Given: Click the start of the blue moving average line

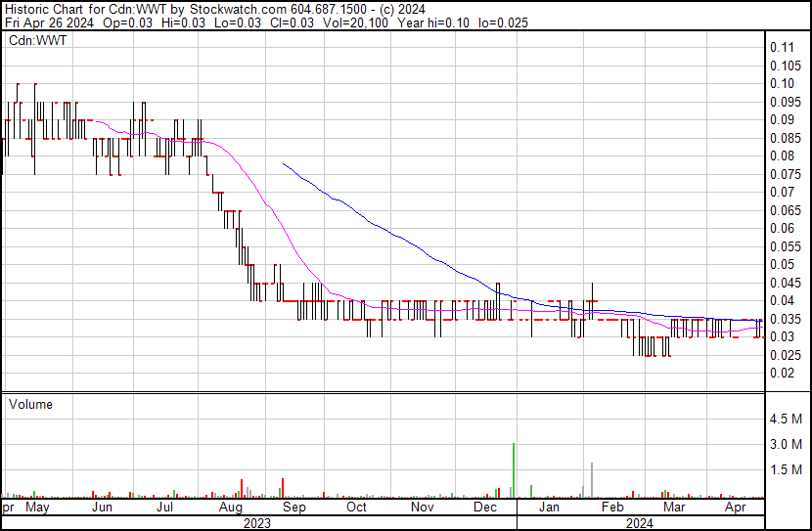Looking at the screenshot, I should pyautogui.click(x=284, y=163).
